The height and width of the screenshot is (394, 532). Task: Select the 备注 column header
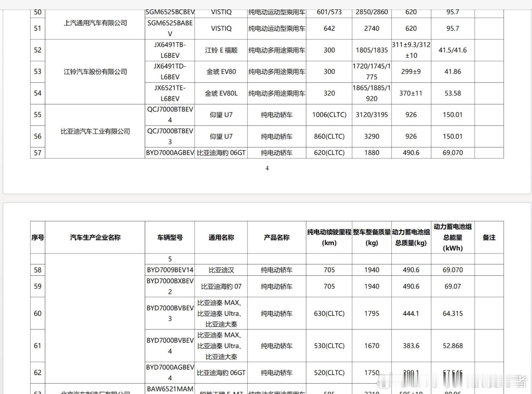pos(489,238)
